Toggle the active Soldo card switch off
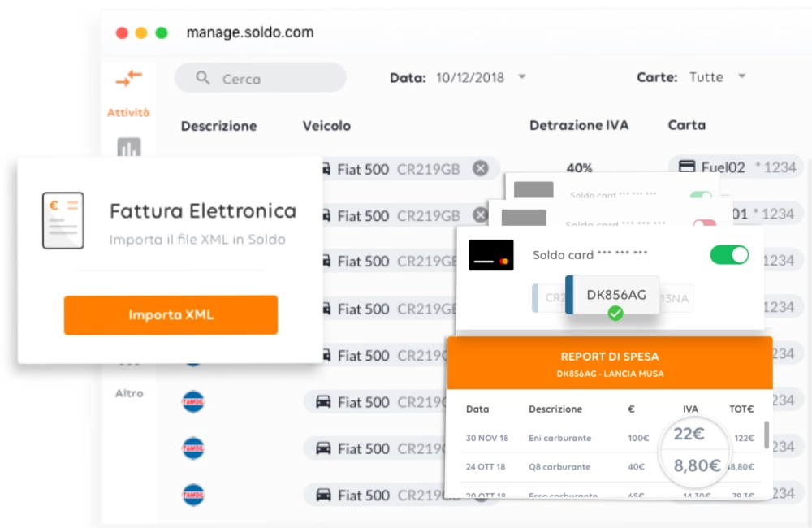This screenshot has width=812, height=528. pyautogui.click(x=729, y=255)
